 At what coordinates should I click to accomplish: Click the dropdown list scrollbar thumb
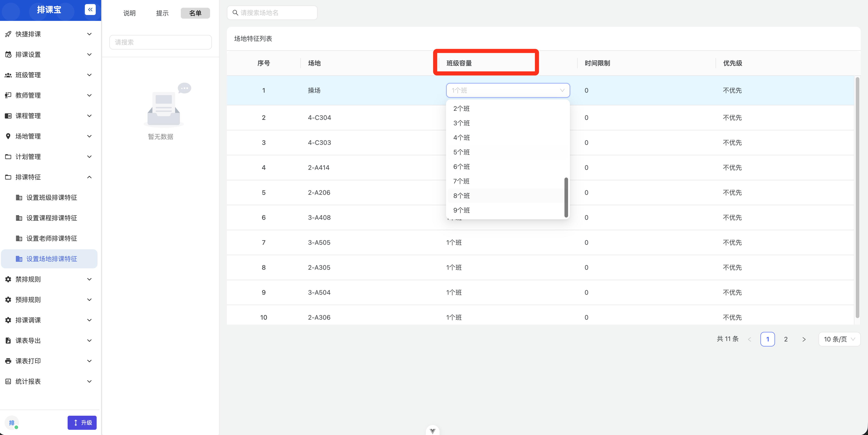coord(566,198)
